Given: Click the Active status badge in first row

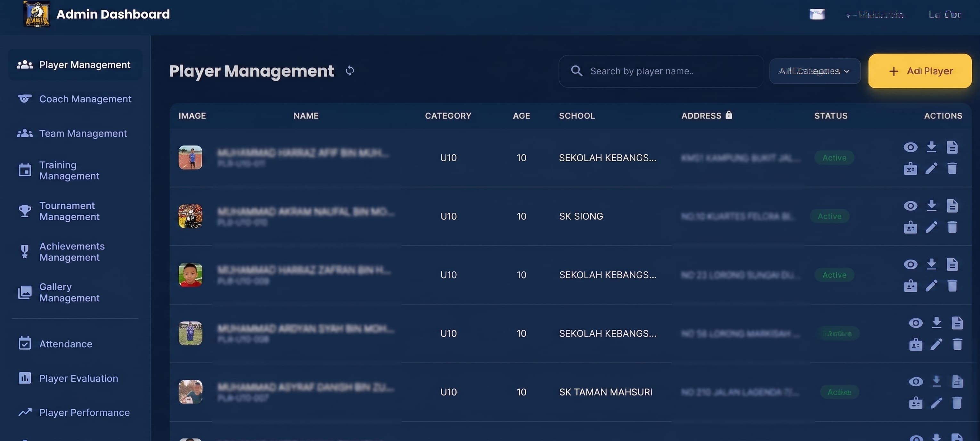Looking at the screenshot, I should click(834, 158).
